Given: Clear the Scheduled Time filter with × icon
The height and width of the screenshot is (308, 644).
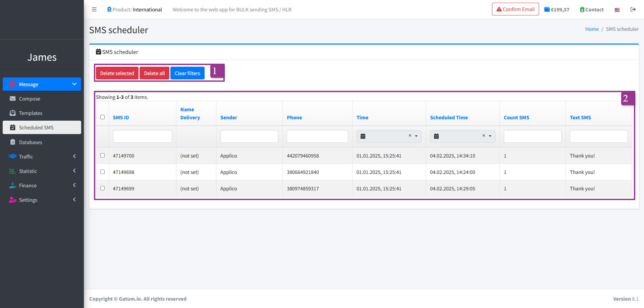Looking at the screenshot, I should coord(484,136).
